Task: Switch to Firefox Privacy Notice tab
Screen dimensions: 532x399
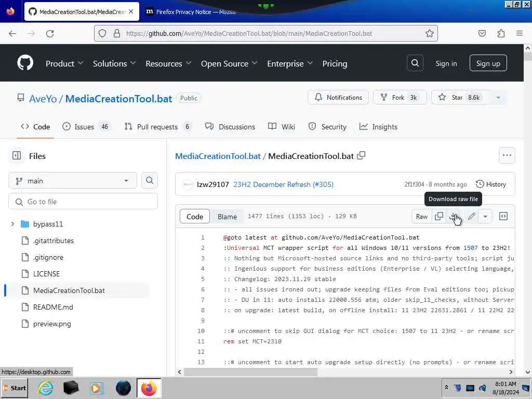Action: click(x=195, y=11)
